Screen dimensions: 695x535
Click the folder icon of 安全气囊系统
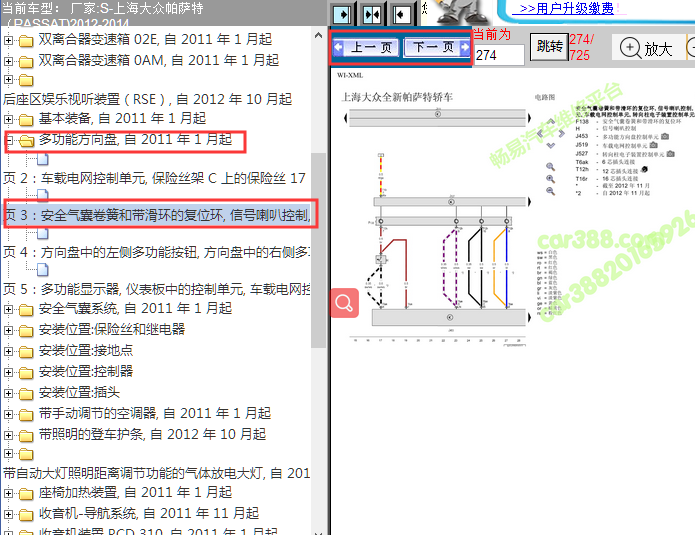(26, 309)
